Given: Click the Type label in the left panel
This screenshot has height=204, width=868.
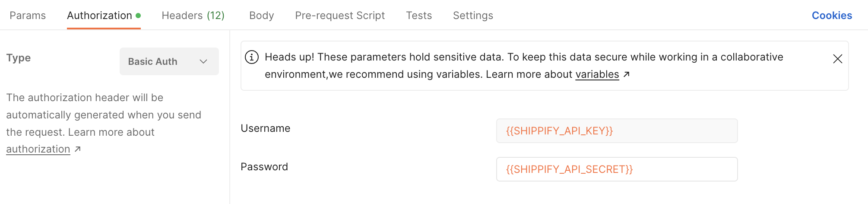Looking at the screenshot, I should click(19, 58).
